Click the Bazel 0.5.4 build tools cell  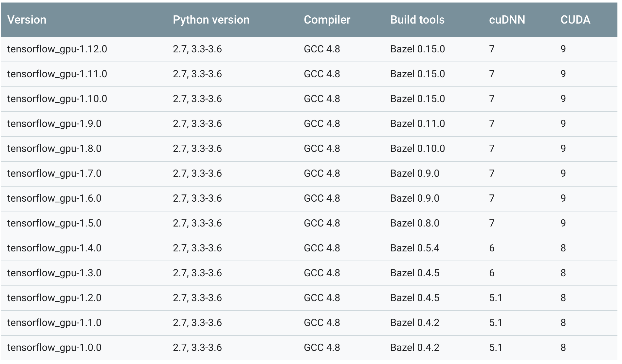tap(415, 248)
